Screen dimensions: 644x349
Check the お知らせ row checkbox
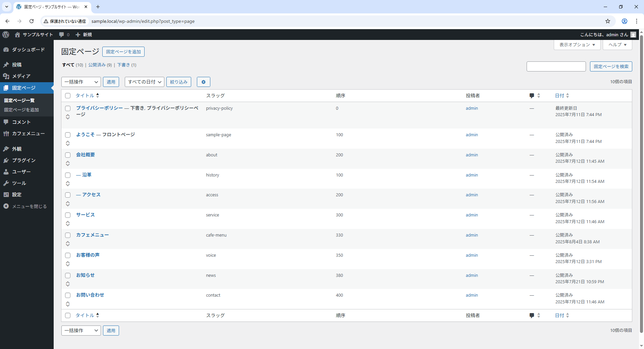pyautogui.click(x=68, y=276)
